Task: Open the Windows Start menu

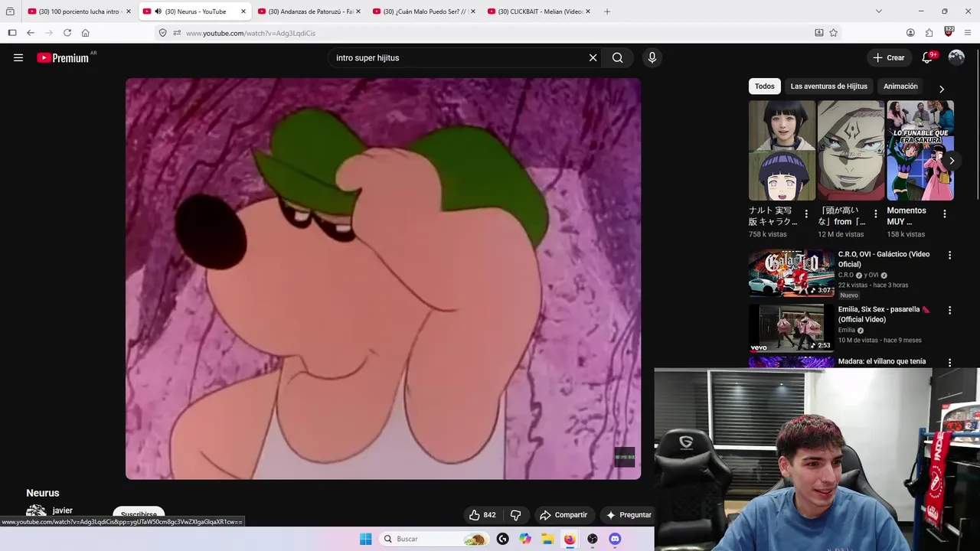Action: 366,539
